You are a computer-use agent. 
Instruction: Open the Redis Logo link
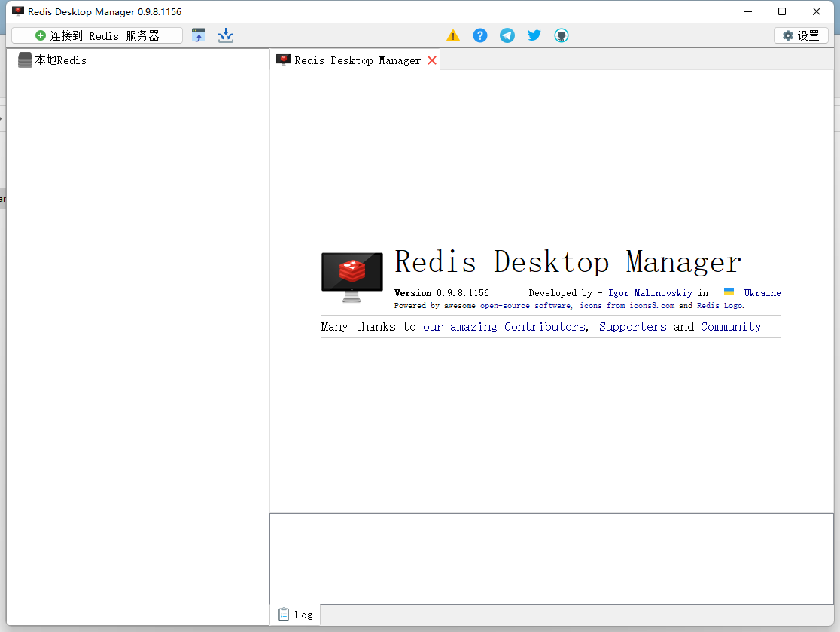pos(720,306)
